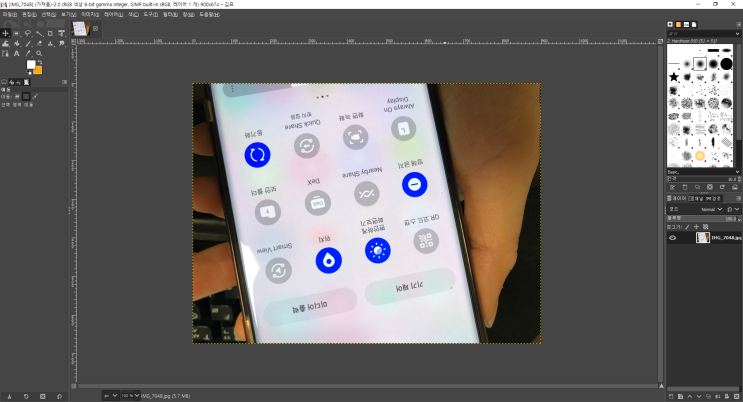Select the Move tool in the toolbox
This screenshot has width=743, height=402.
(x=5, y=33)
